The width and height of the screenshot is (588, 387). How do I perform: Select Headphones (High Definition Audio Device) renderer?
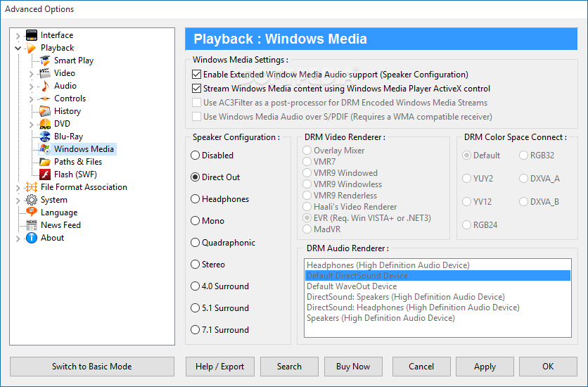pos(437,265)
